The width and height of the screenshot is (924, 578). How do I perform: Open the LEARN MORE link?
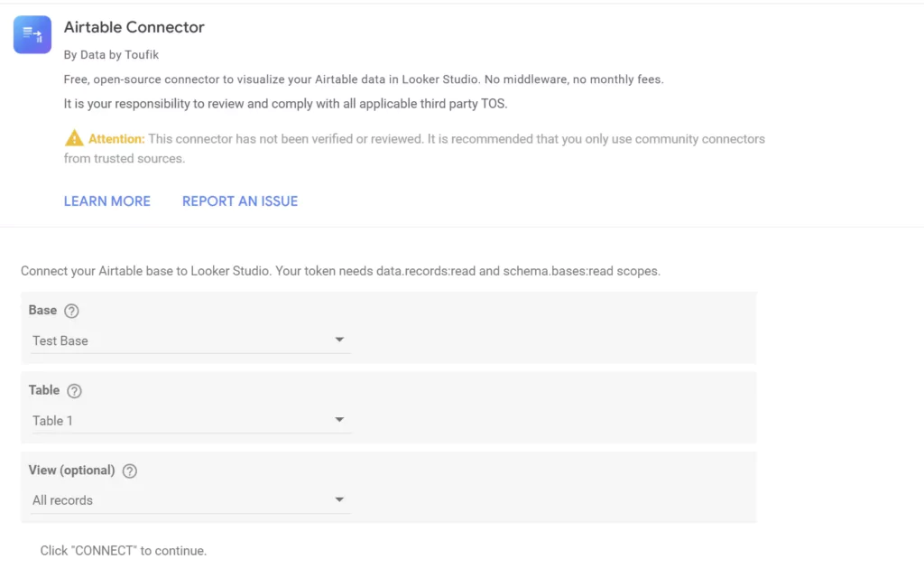tap(106, 201)
